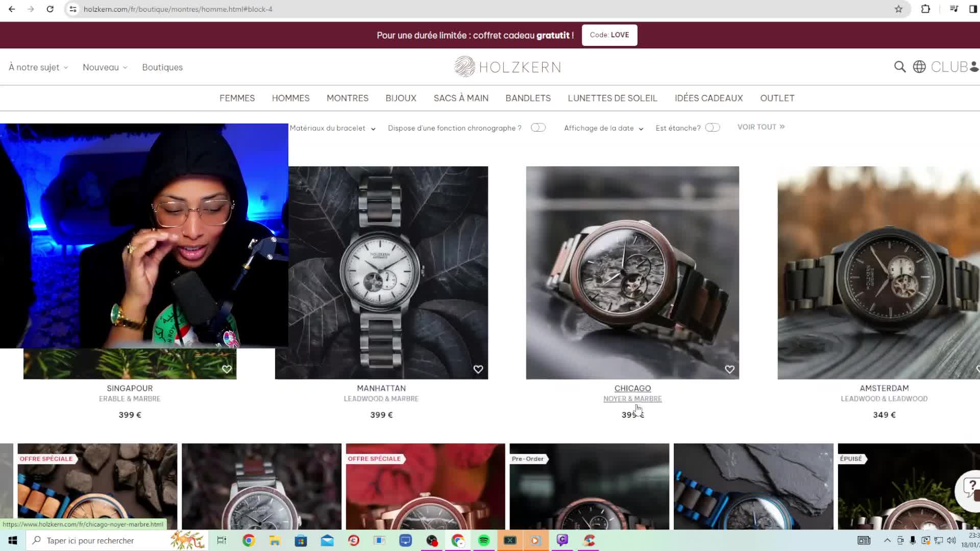Open the Xbox Game Bar taskbar icon
980x551 pixels.
[510, 540]
